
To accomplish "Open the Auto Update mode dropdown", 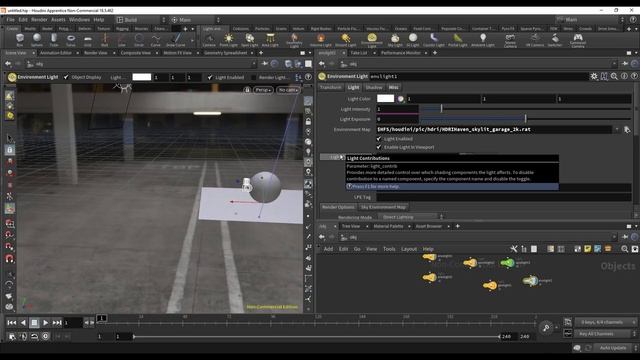I will click(x=615, y=348).
